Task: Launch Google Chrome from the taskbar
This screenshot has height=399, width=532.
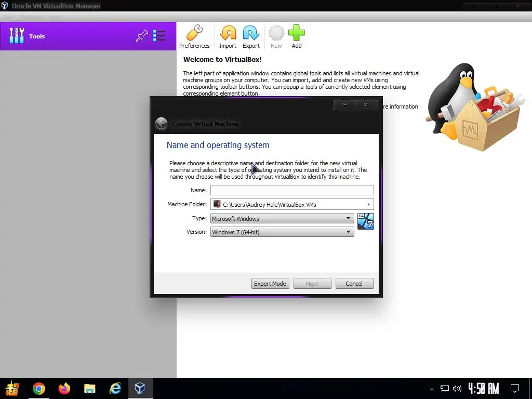Action: pyautogui.click(x=38, y=389)
